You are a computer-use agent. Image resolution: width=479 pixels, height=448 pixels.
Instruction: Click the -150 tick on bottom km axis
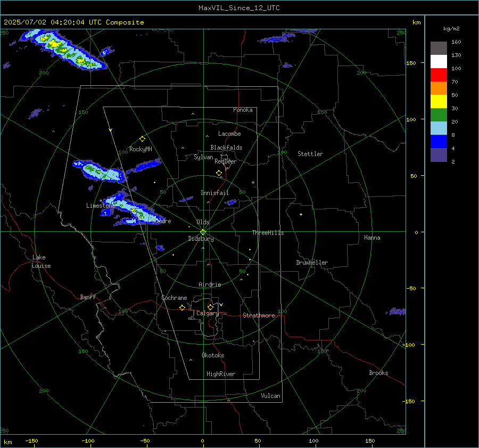[x=31, y=441]
